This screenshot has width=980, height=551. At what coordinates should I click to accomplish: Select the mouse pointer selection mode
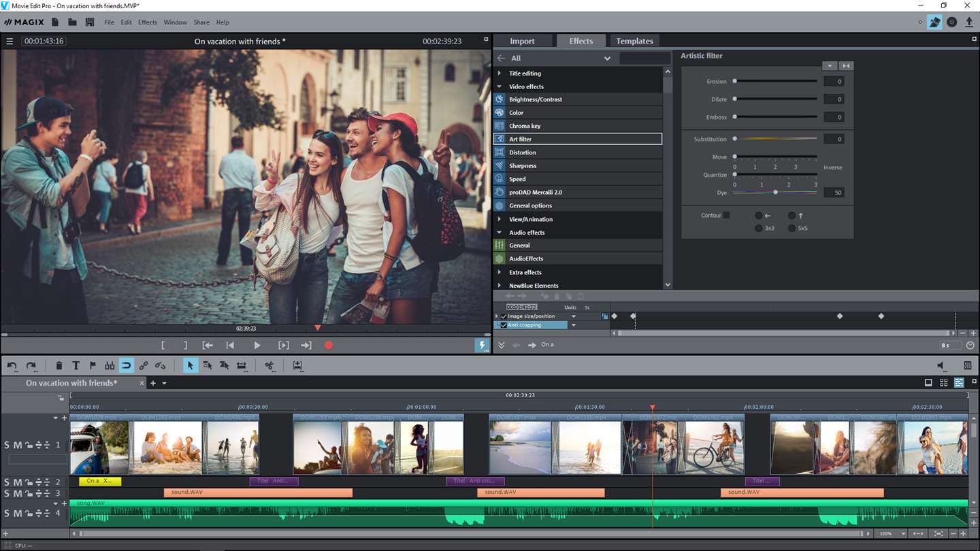click(190, 365)
